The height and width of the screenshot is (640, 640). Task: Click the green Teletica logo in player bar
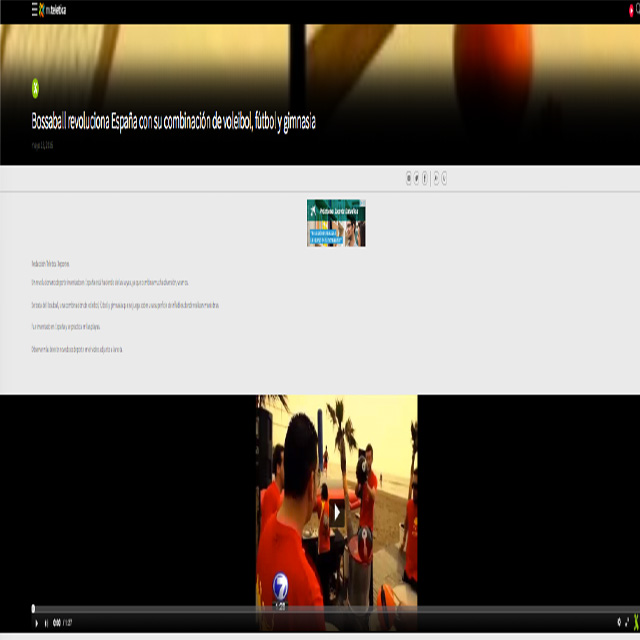636,622
